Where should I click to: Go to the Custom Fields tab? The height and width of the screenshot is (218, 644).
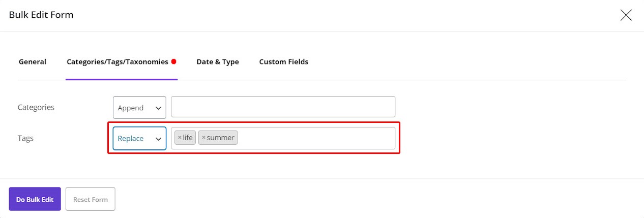pyautogui.click(x=284, y=61)
